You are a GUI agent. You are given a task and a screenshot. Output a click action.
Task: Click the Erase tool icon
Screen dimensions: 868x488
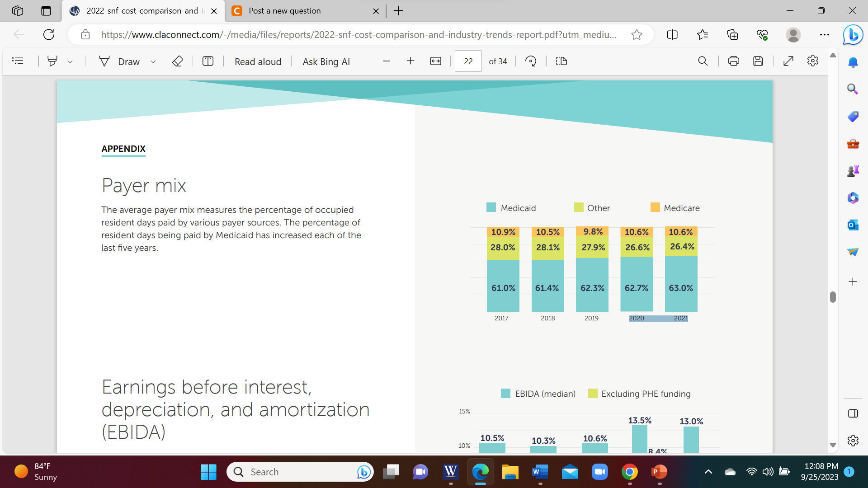(x=177, y=61)
